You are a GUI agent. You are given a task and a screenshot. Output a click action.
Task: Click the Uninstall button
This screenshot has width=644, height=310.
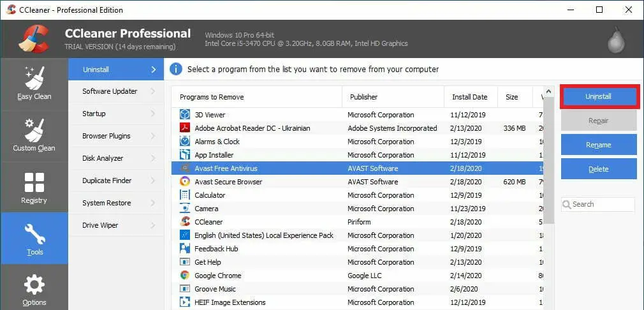tap(599, 96)
